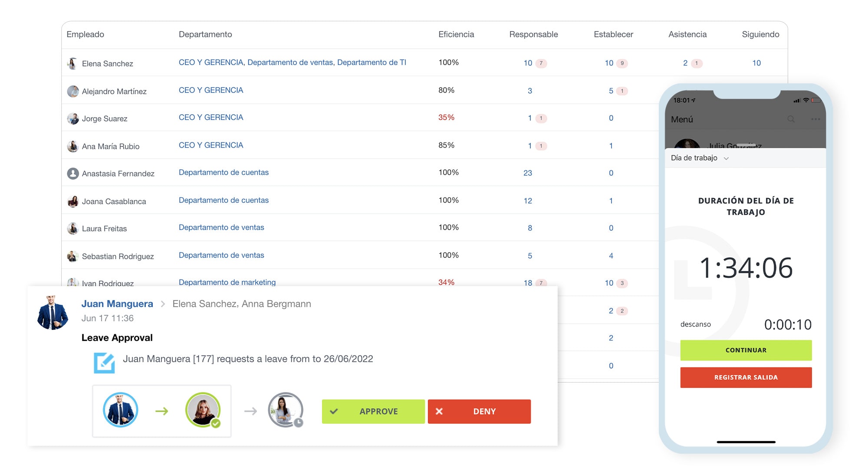868x475 pixels.
Task: Click Joana Casablanca employee name
Action: (114, 201)
